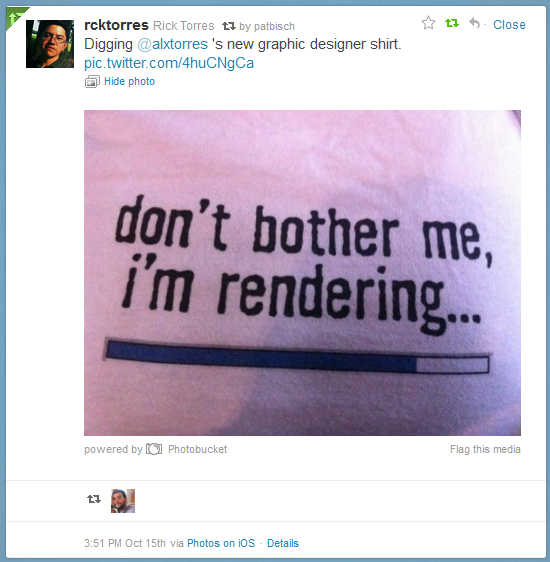Click the reply arrow icon
The image size is (550, 562).
pyautogui.click(x=474, y=23)
